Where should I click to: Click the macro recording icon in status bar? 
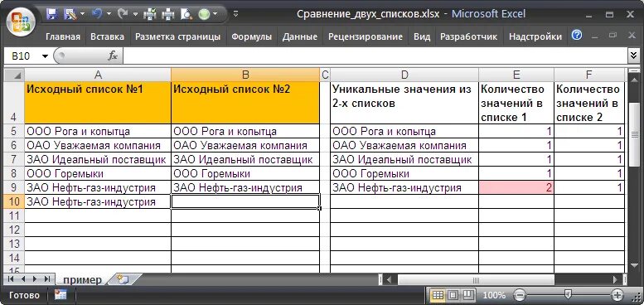tap(61, 295)
